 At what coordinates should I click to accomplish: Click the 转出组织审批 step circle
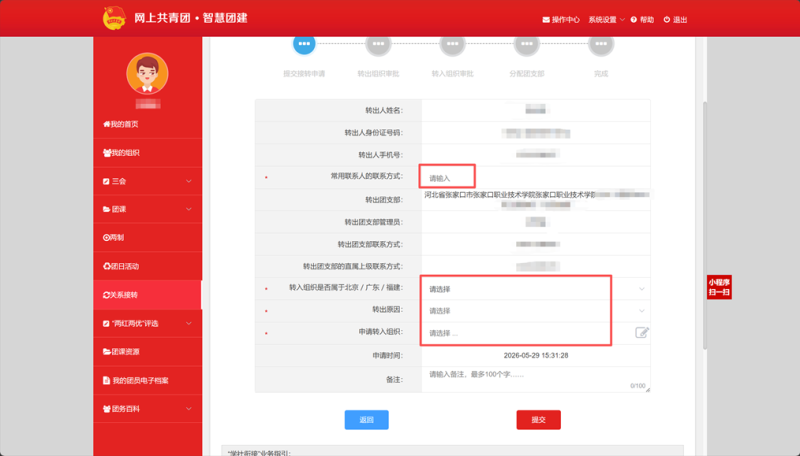(378, 44)
